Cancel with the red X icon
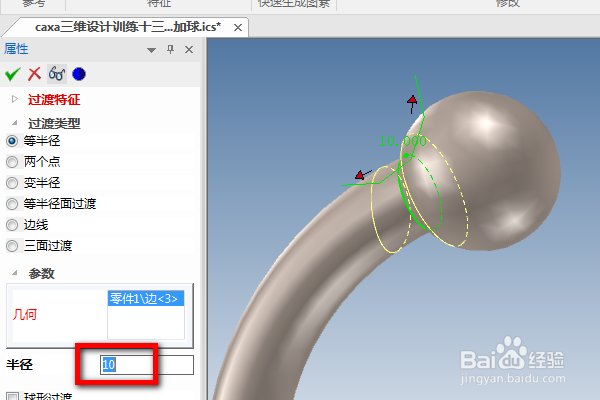600x400 pixels. (x=34, y=74)
